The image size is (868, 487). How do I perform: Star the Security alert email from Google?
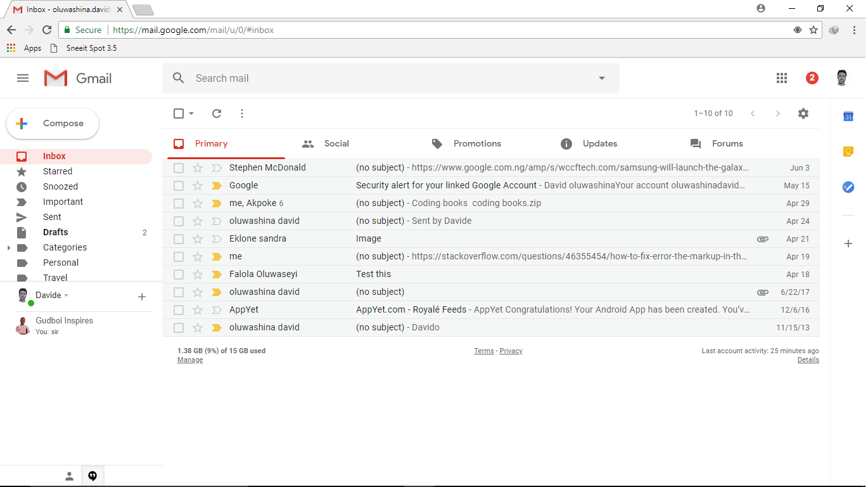click(198, 186)
